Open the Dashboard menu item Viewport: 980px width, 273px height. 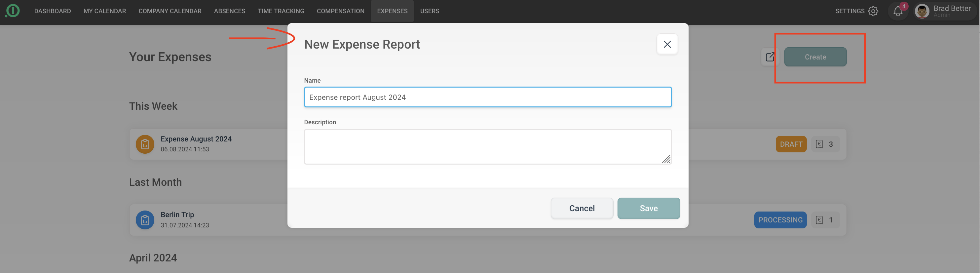53,11
